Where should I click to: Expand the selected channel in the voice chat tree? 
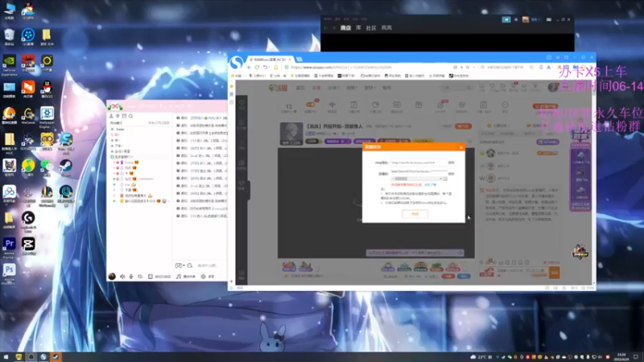click(112, 157)
